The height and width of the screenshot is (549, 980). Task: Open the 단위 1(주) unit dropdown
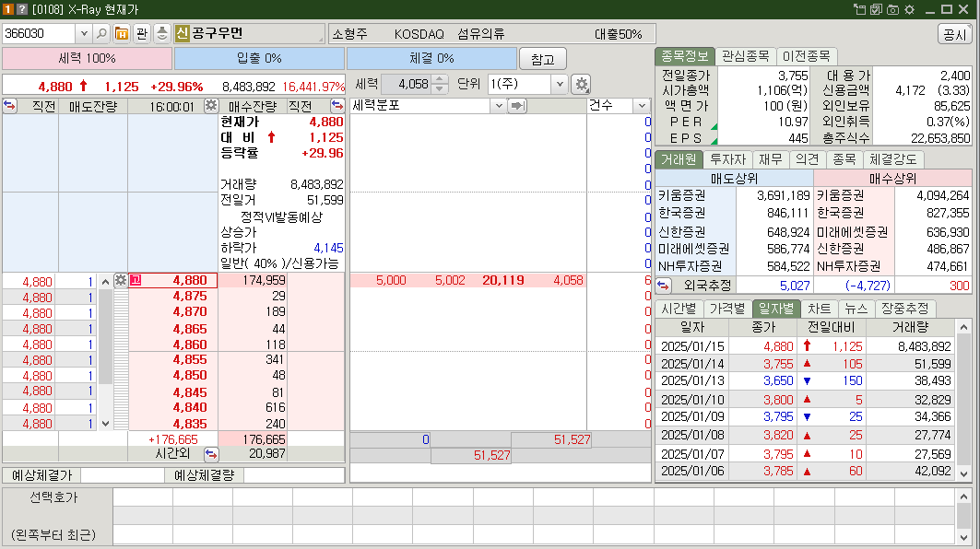coord(560,83)
